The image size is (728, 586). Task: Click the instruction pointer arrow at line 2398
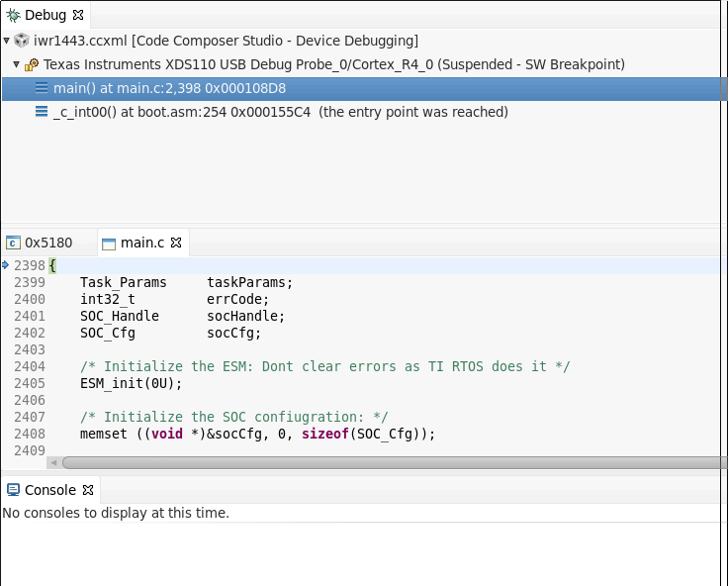click(6, 265)
